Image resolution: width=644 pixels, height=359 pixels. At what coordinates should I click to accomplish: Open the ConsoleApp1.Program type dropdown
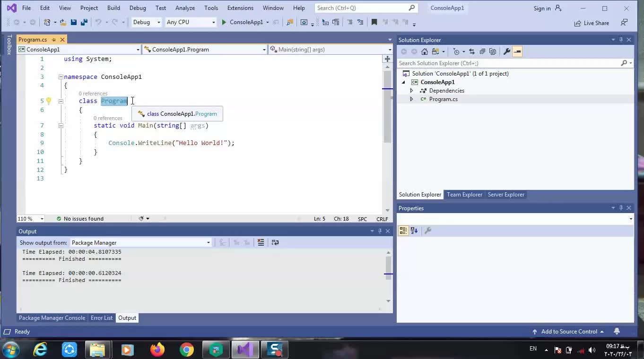(205, 49)
